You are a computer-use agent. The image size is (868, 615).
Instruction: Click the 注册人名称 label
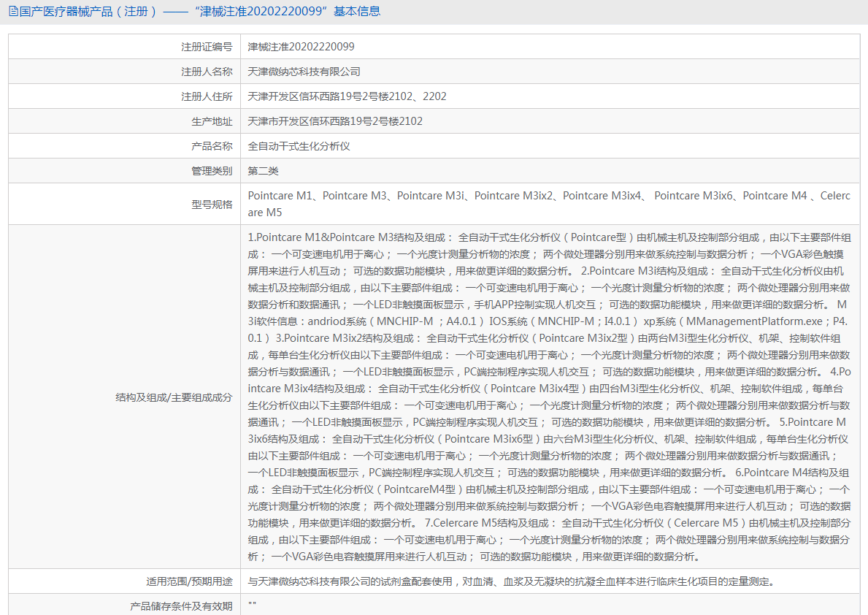coord(207,72)
